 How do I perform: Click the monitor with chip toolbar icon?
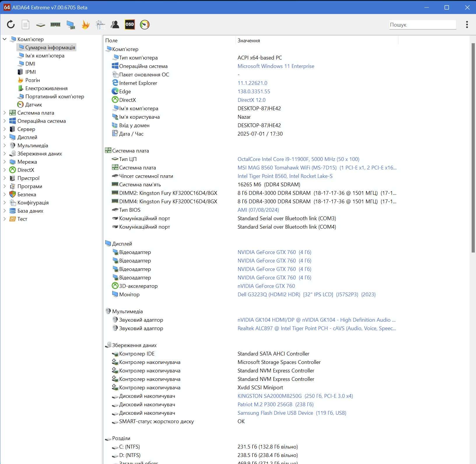pyautogui.click(x=71, y=25)
